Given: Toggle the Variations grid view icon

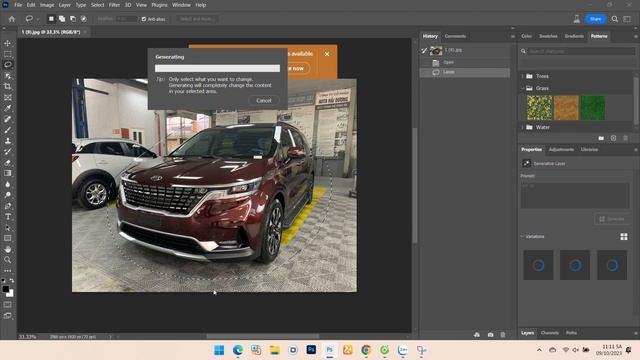Looking at the screenshot, I should 624,237.
